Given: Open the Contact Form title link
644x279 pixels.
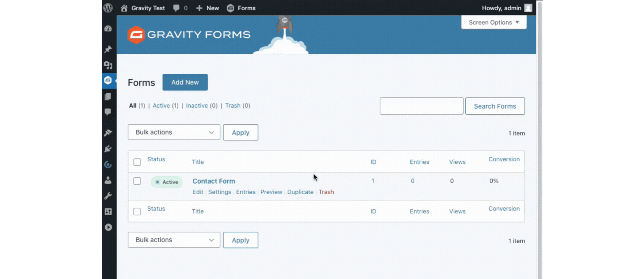Looking at the screenshot, I should pyautogui.click(x=214, y=181).
